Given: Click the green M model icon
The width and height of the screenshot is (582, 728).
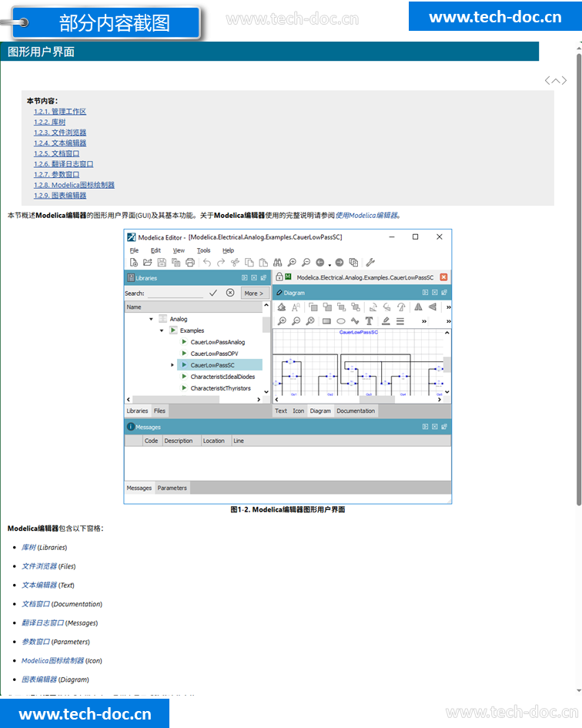Looking at the screenshot, I should pyautogui.click(x=288, y=277).
